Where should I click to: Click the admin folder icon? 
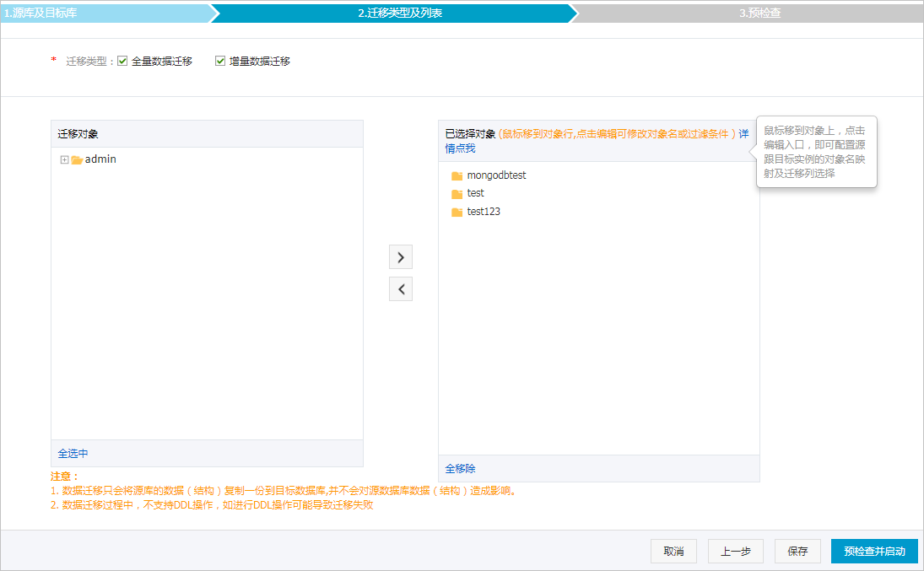tap(77, 159)
